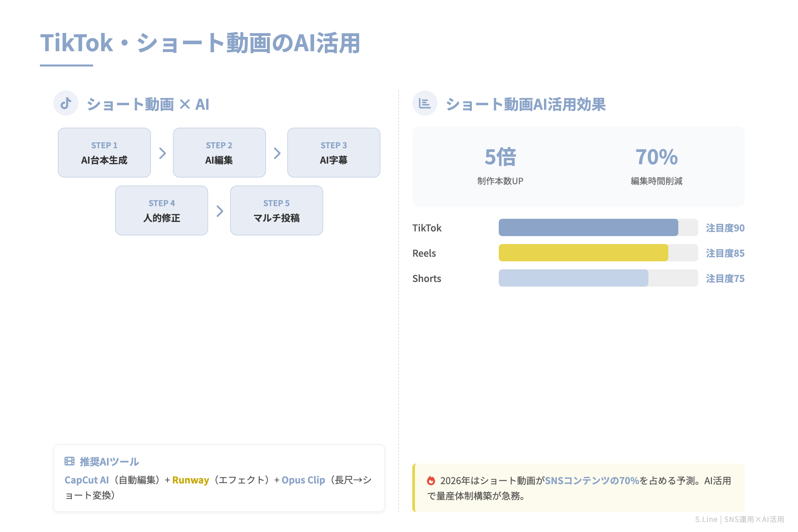Select the ショート動画 × AI section header
The width and height of the screenshot is (798, 532).
tap(147, 104)
